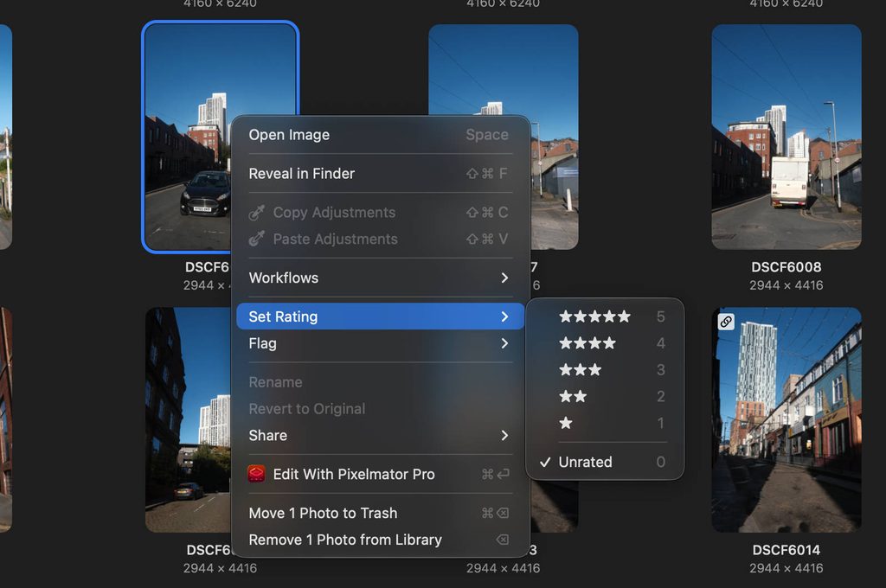Click the DSCF6014 file name
886x588 pixels.
click(786, 550)
